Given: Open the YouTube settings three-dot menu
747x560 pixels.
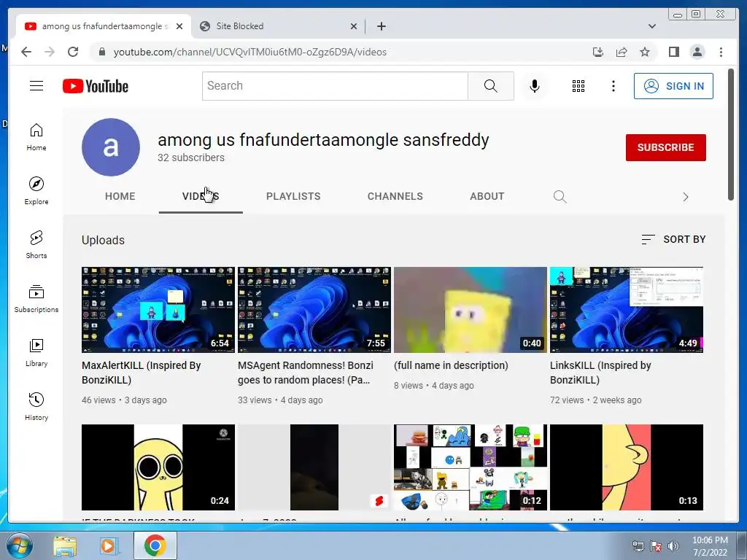Looking at the screenshot, I should coord(613,86).
